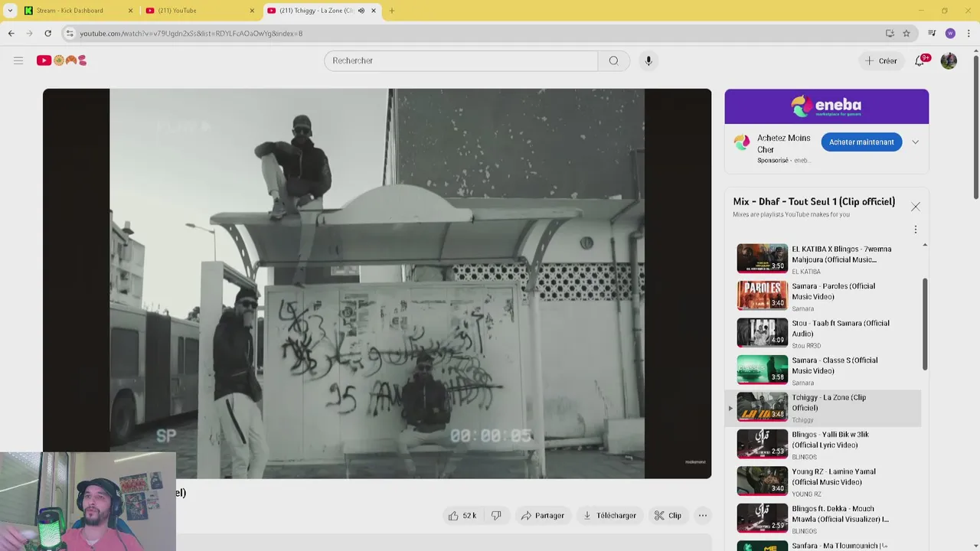The width and height of the screenshot is (980, 551).
Task: Open the tab search dropdown
Action: click(x=10, y=11)
